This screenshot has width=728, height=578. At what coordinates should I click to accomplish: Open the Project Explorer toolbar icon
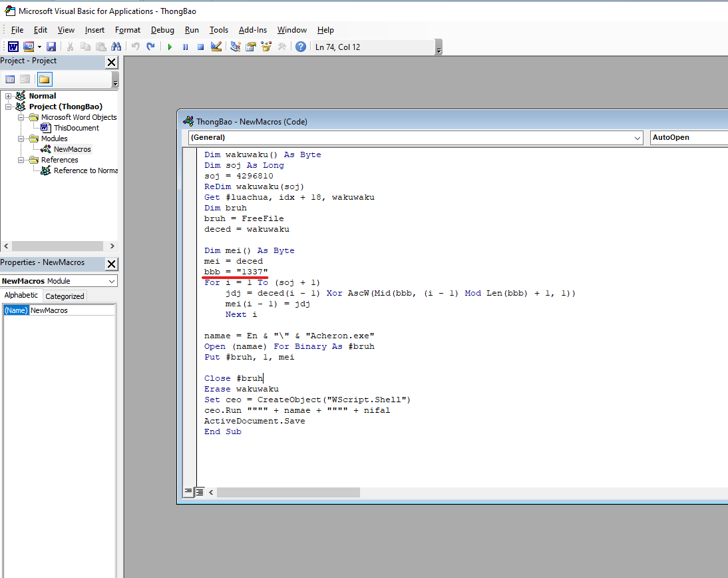236,47
